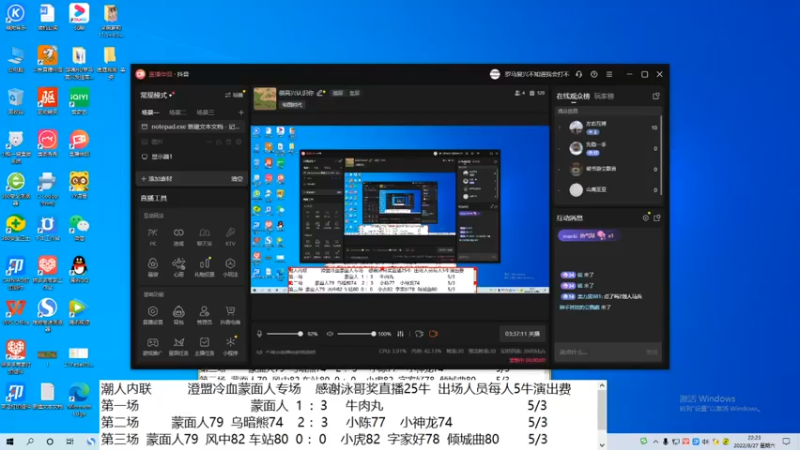Open the 主播任务 checklist tool
The image size is (800, 450).
[x=204, y=346]
